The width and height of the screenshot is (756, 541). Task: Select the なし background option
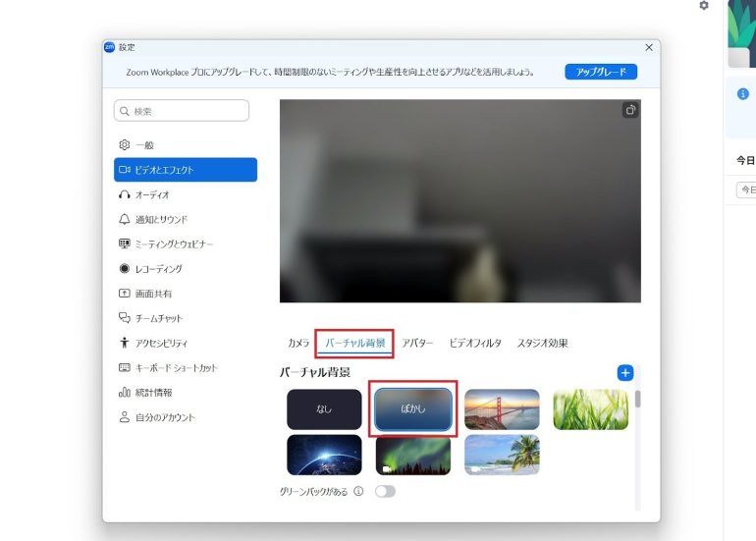(324, 409)
